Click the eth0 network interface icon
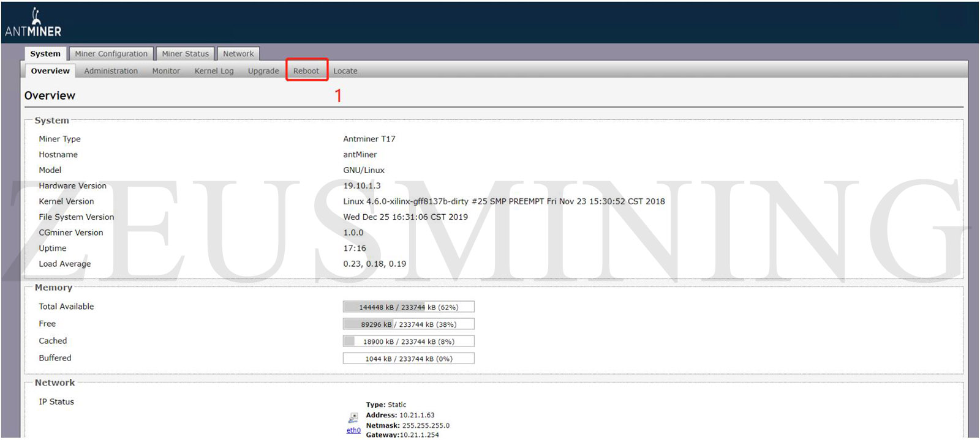This screenshot has height=440, width=980. [353, 418]
